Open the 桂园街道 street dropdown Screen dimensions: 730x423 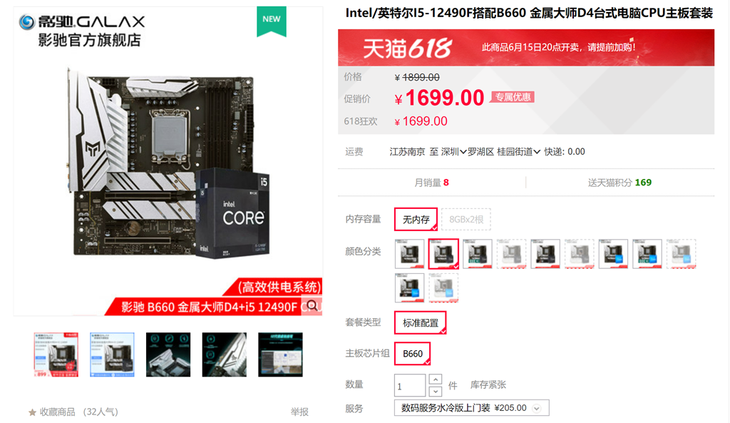pyautogui.click(x=519, y=152)
